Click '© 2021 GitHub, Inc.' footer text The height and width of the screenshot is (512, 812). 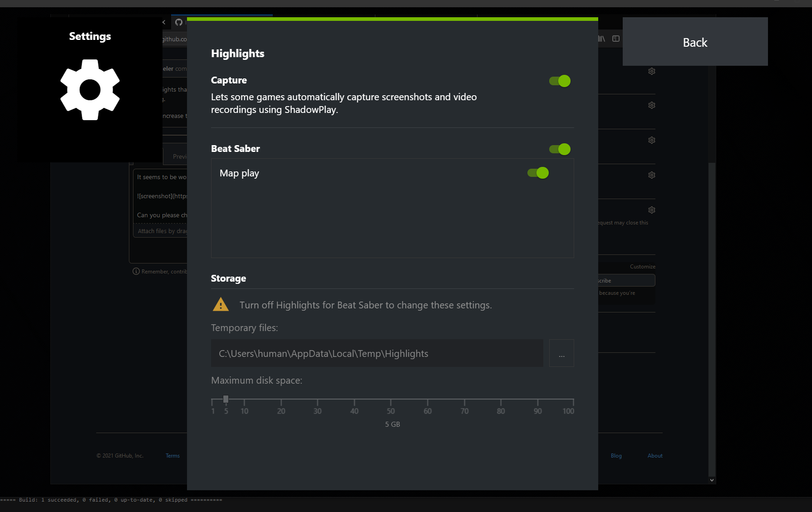coord(120,456)
